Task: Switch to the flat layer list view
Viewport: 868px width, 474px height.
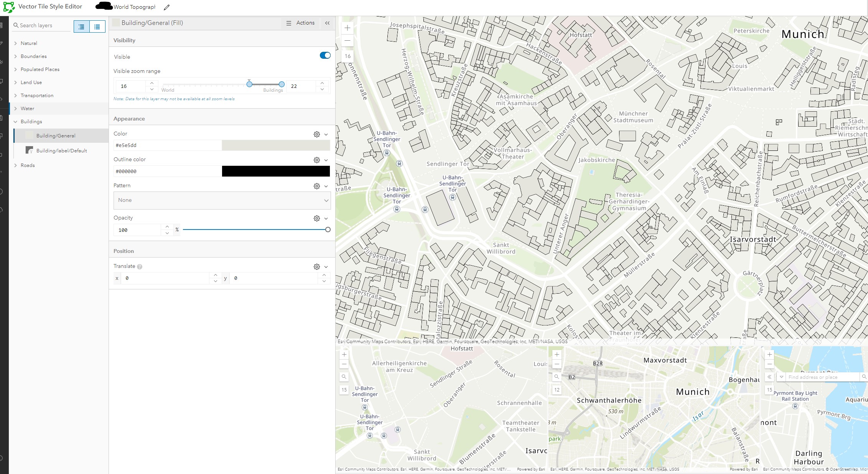Action: [x=97, y=26]
